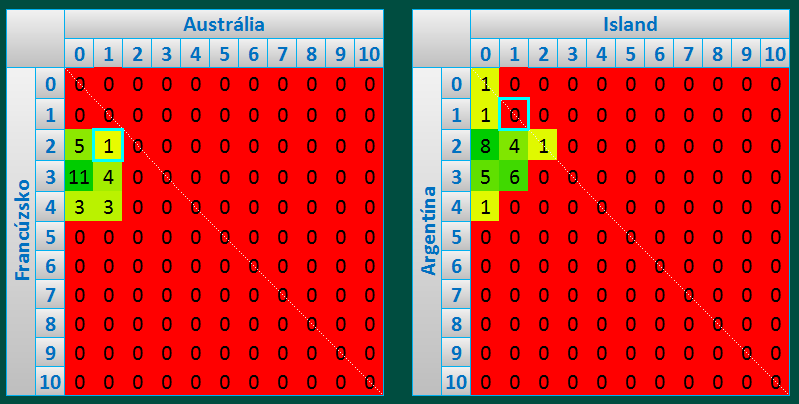The width and height of the screenshot is (799, 404).
Task: Click the Austrália team header
Action: pos(223,24)
